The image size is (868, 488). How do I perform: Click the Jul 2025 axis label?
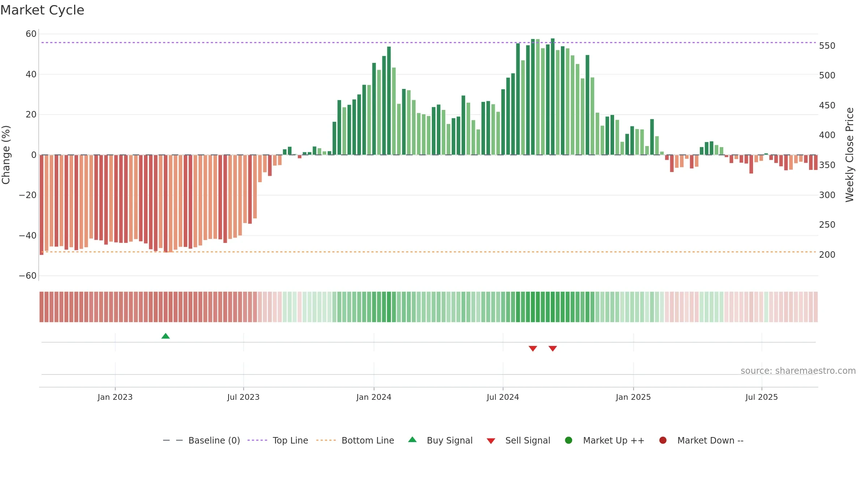(762, 397)
